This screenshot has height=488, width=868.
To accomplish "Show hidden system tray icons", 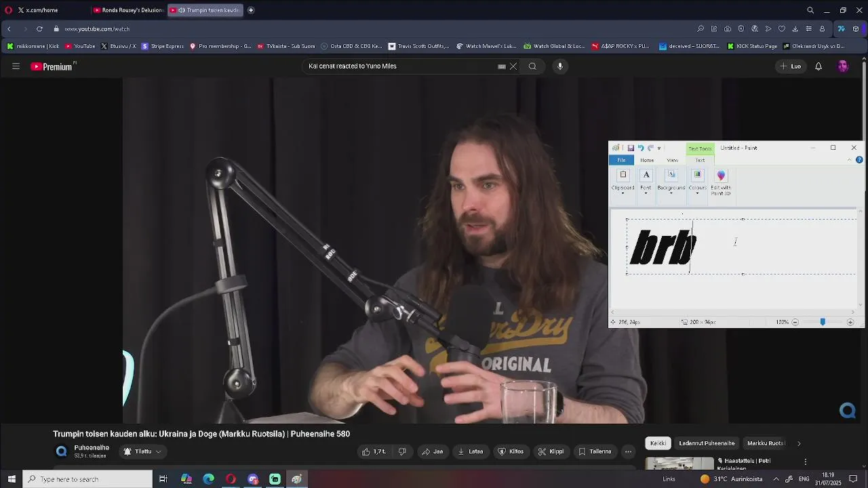I will click(776, 479).
